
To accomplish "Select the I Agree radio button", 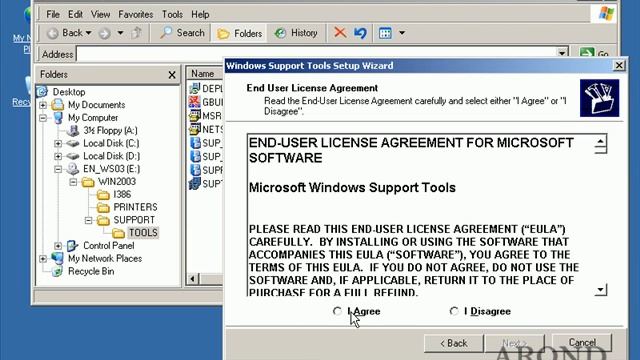I will tap(337, 311).
